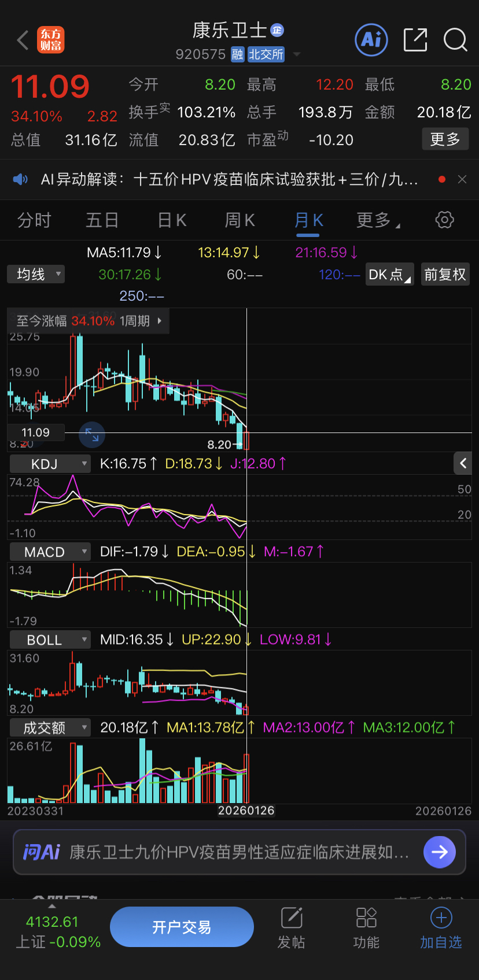Open the 成交额 indicator dropdown
The height and width of the screenshot is (980, 479).
pyautogui.click(x=50, y=728)
